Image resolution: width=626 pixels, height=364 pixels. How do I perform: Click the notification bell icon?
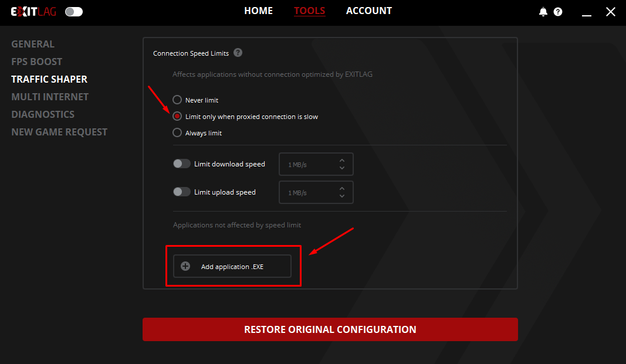543,12
